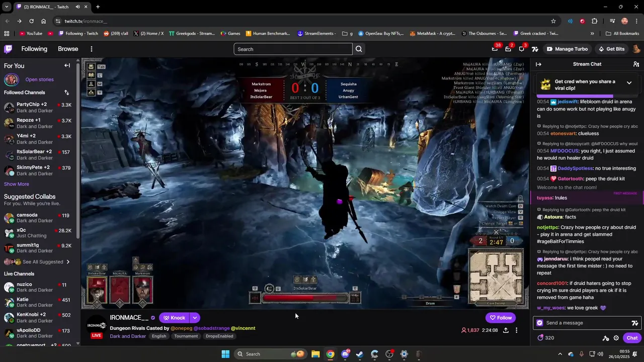
Task: Mute the IRONMACE Twitch tab audio
Action: pyautogui.click(x=77, y=7)
